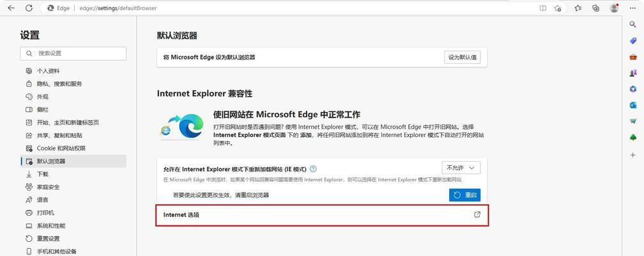The height and width of the screenshot is (256, 644).
Task: Focus the 搜索设置 search field
Action: pyautogui.click(x=73, y=54)
